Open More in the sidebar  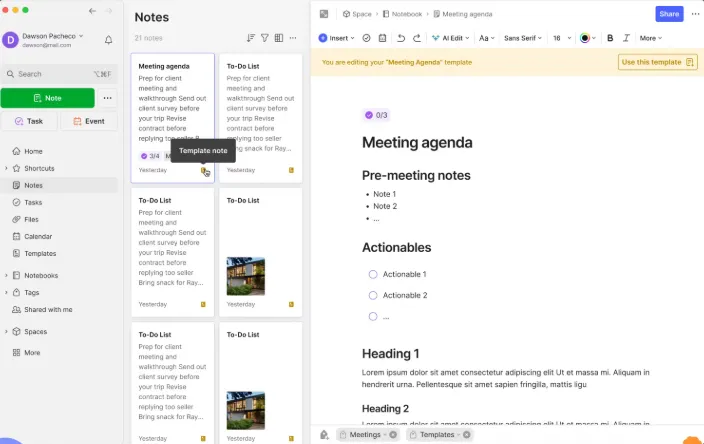[x=32, y=353]
